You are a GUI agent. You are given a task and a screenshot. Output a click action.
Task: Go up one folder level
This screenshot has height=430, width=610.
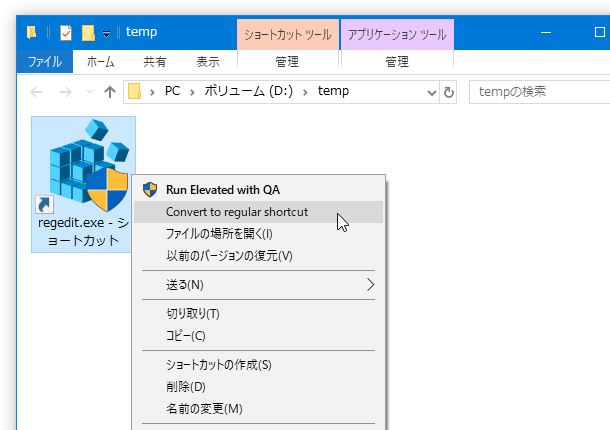pyautogui.click(x=110, y=92)
